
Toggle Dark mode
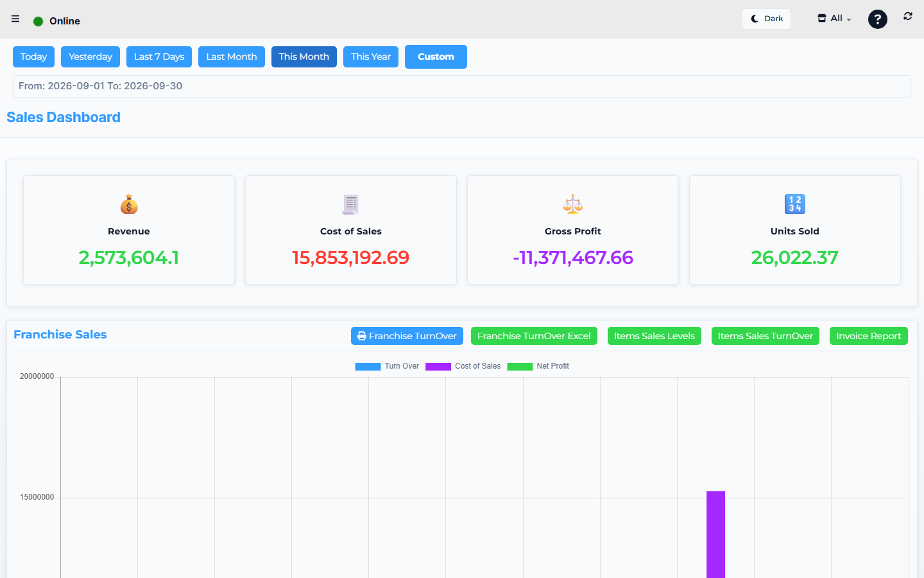tap(767, 19)
